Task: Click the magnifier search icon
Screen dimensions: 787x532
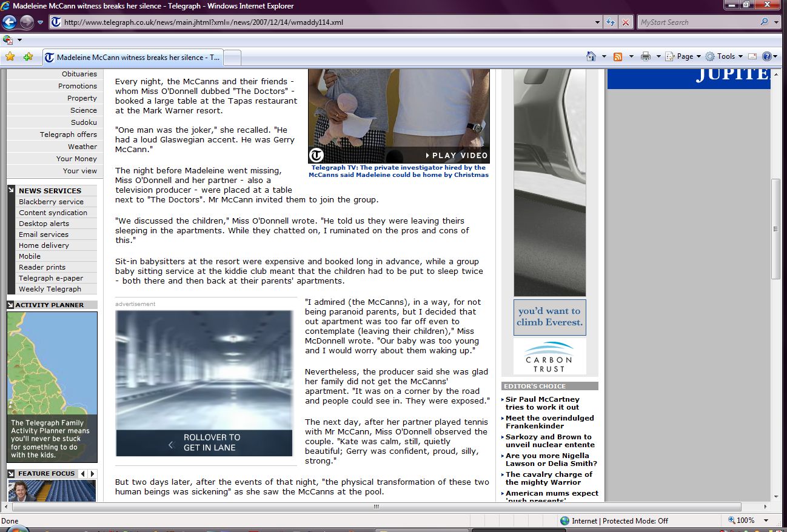Action: click(x=764, y=22)
